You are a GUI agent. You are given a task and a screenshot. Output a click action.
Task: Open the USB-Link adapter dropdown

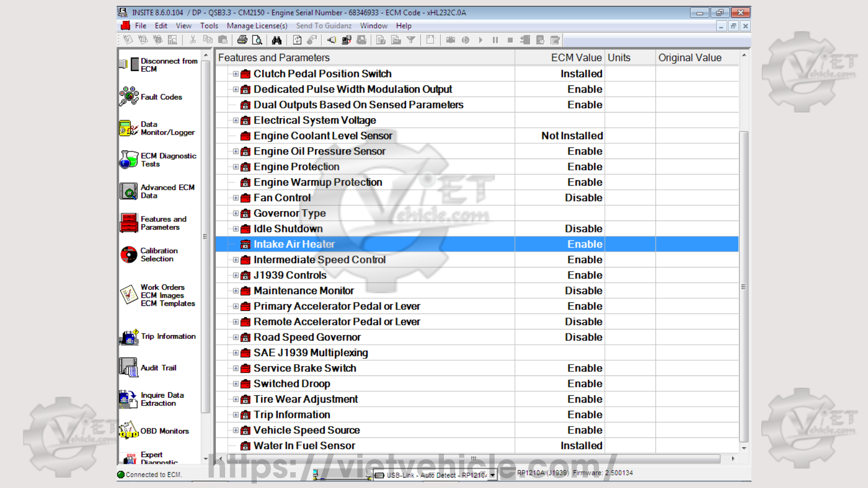[492, 475]
